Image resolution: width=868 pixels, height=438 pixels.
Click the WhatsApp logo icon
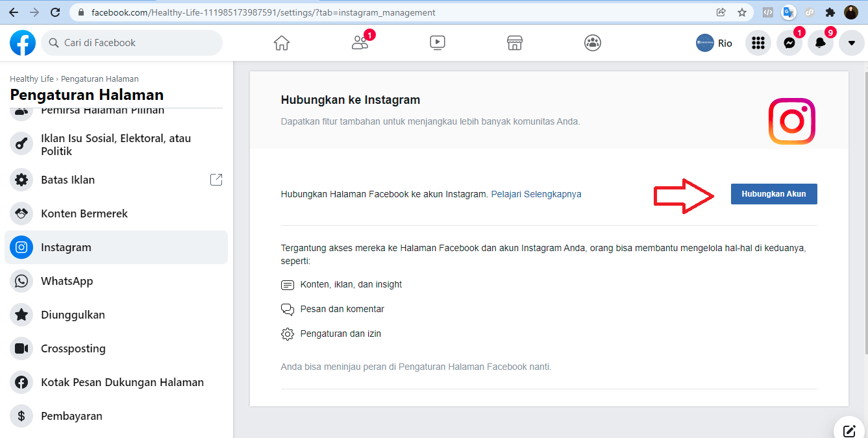coord(21,281)
